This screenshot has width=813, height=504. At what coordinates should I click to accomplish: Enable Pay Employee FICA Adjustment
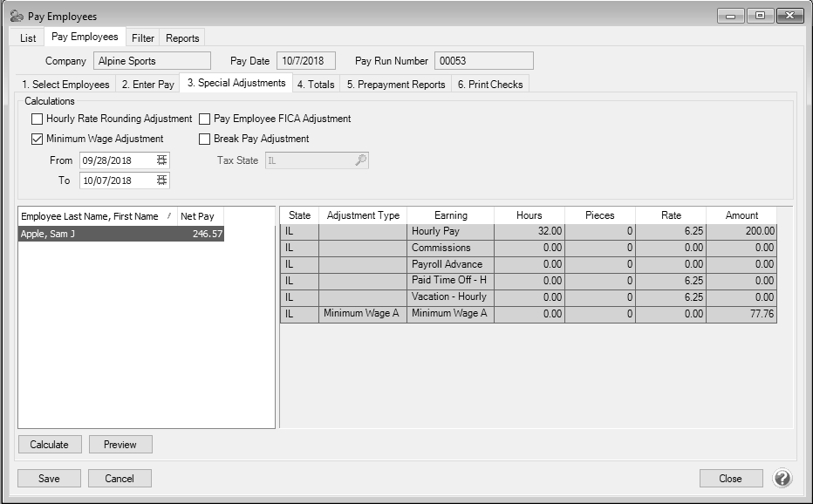click(205, 119)
